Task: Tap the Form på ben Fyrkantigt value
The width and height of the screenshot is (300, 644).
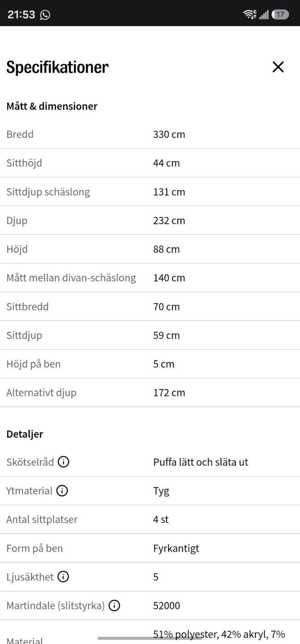Action: [176, 548]
